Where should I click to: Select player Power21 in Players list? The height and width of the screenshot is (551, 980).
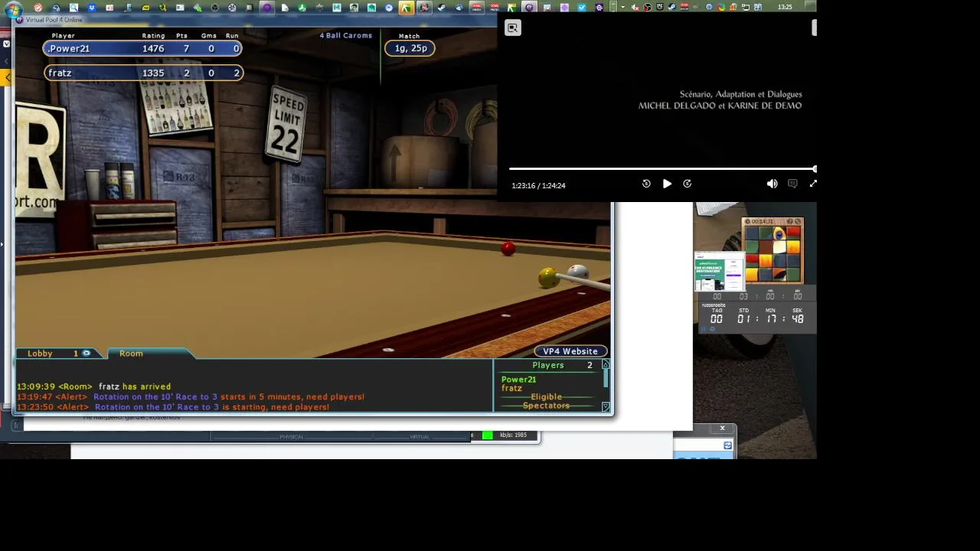point(518,380)
